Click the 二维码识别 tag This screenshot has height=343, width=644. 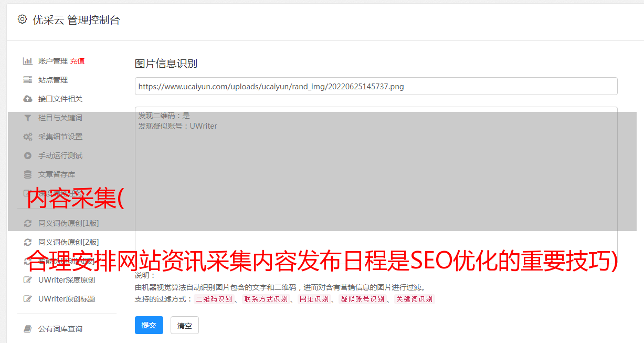click(x=214, y=299)
